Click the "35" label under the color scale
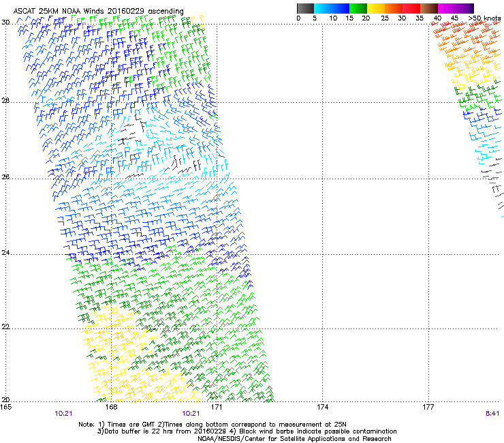This screenshot has height=443, width=504. (x=420, y=18)
